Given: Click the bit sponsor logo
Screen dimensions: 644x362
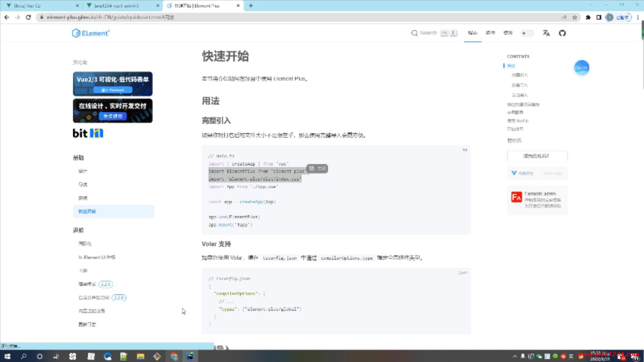Looking at the screenshot, I should (x=88, y=133).
